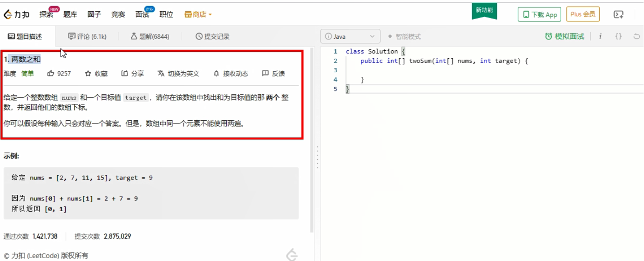Screen dimensions: 644x261
Task: Click line number 5 in the editor gutter
Action: point(335,89)
